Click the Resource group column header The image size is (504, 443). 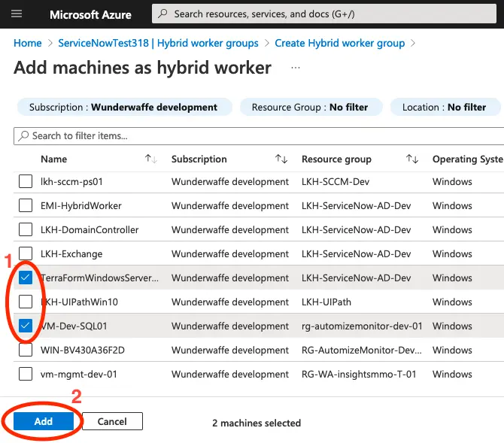pos(336,159)
